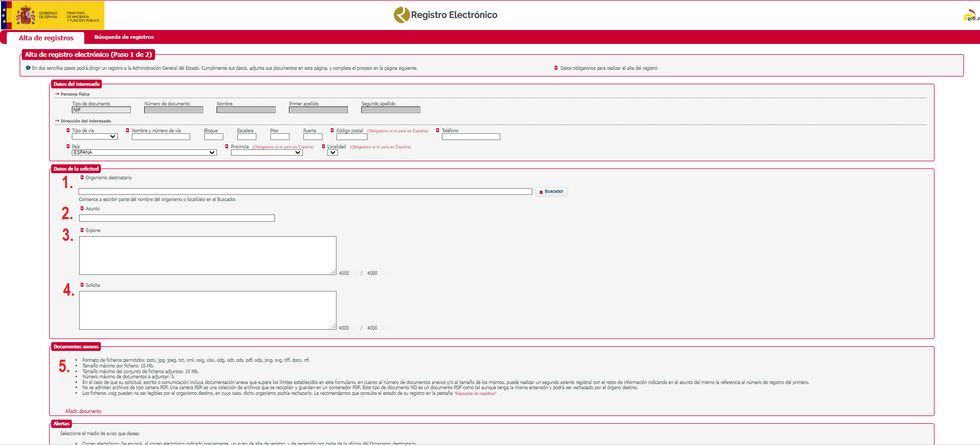The width and height of the screenshot is (980, 446).
Task: Click "Datos obligatorios para realizar el alta" legend text
Action: click(x=609, y=68)
